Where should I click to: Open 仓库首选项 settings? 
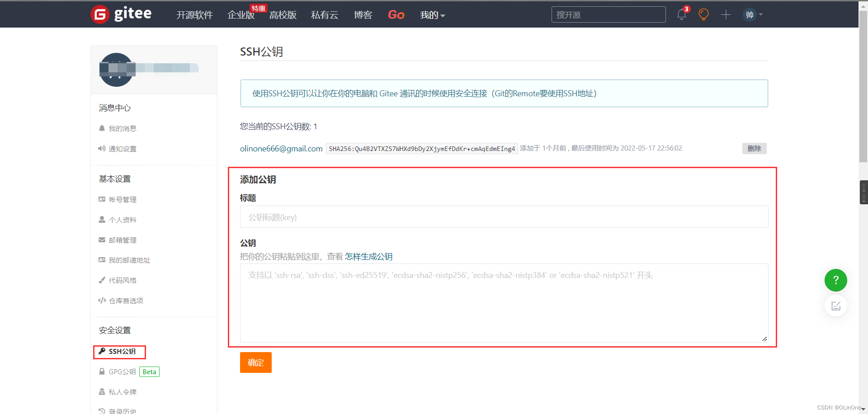pyautogui.click(x=126, y=301)
